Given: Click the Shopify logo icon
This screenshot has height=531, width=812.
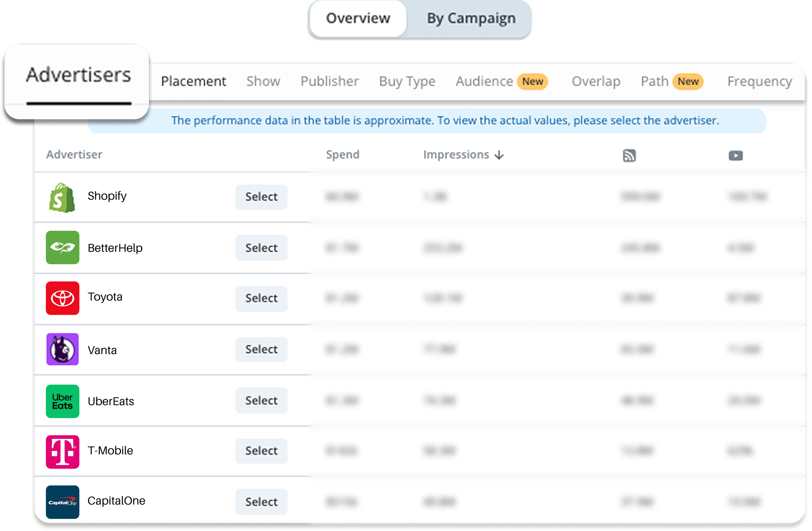Looking at the screenshot, I should click(x=62, y=197).
